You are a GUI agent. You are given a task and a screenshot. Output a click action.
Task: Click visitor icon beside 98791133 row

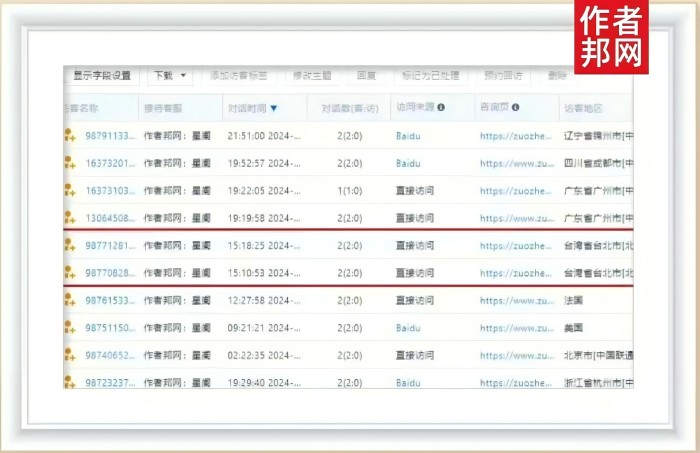pos(69,136)
